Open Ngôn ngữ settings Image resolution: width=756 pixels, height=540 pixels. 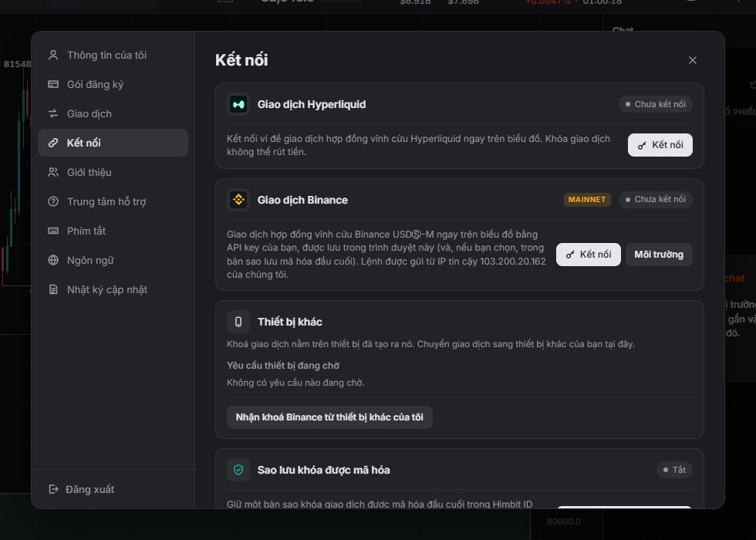[x=113, y=261]
